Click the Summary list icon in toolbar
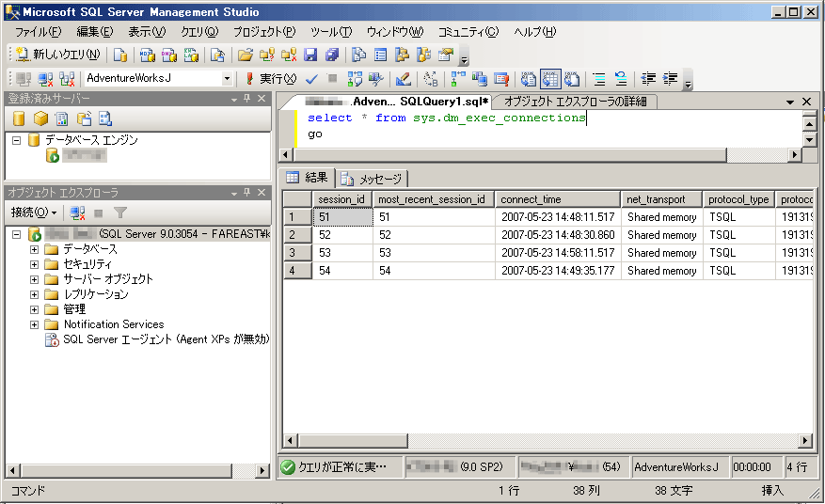The width and height of the screenshot is (825, 504). coord(380,55)
